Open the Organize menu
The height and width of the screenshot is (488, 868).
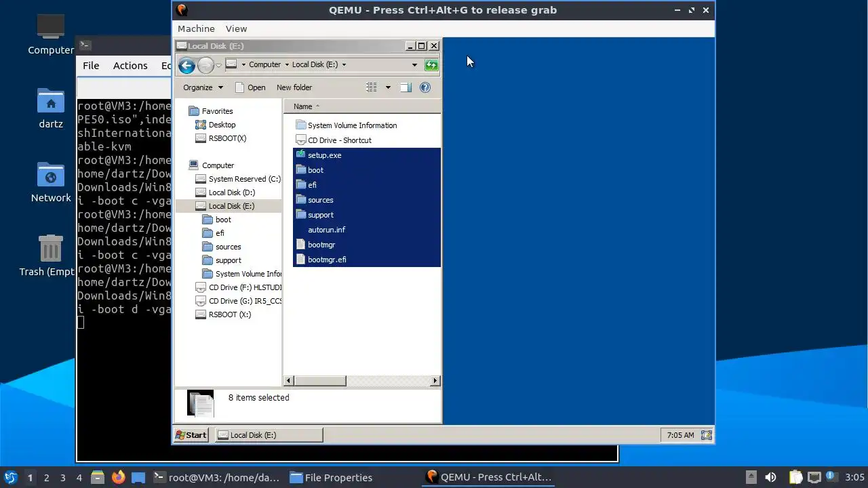[203, 87]
